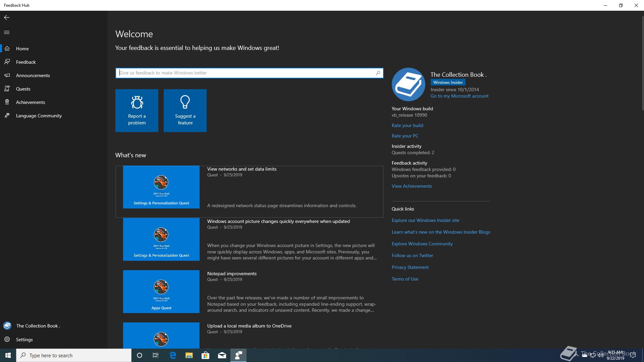The width and height of the screenshot is (644, 362).
Task: Click Explore Windows Community link
Action: coord(422,244)
